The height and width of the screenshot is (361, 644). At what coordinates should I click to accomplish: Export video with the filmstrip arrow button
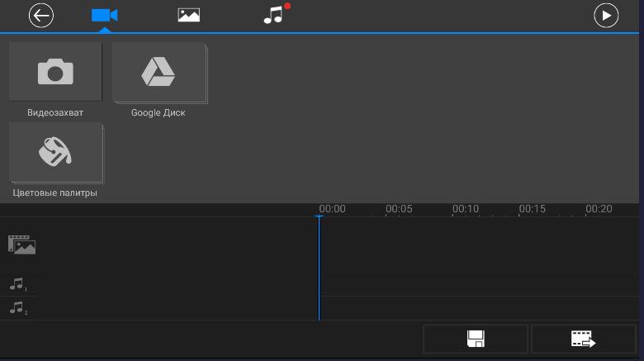(x=584, y=340)
